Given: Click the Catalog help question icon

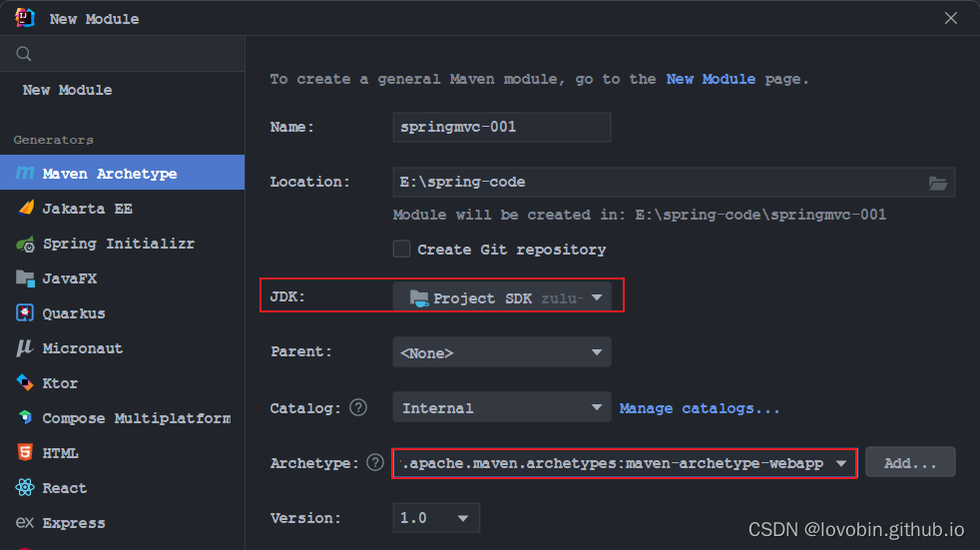Looking at the screenshot, I should 358,407.
